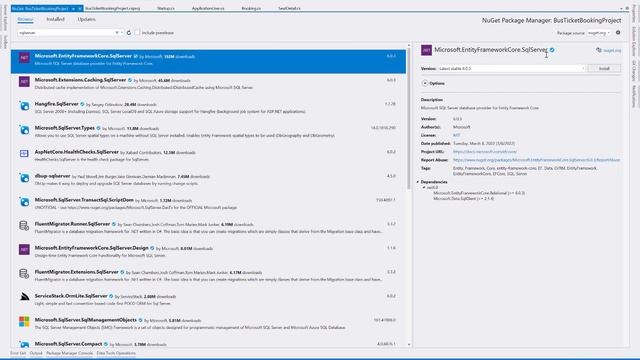
Task: Click the AspNetCore.HealthChecks.SqlServer package icon
Action: [24, 153]
